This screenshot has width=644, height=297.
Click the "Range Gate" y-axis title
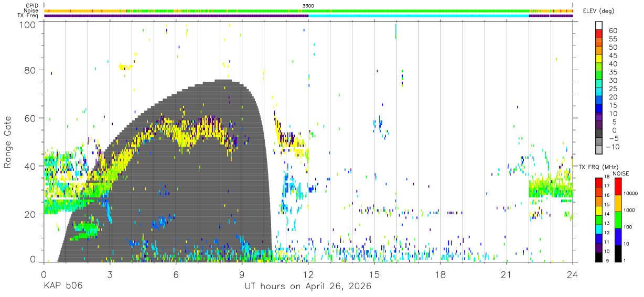click(8, 142)
